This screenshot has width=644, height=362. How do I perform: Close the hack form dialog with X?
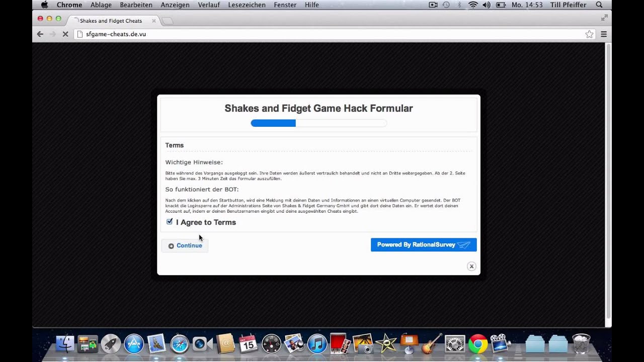coord(471,266)
